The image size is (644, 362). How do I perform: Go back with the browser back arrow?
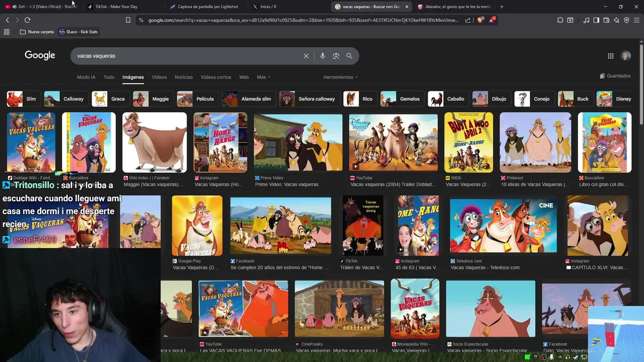click(x=7, y=20)
